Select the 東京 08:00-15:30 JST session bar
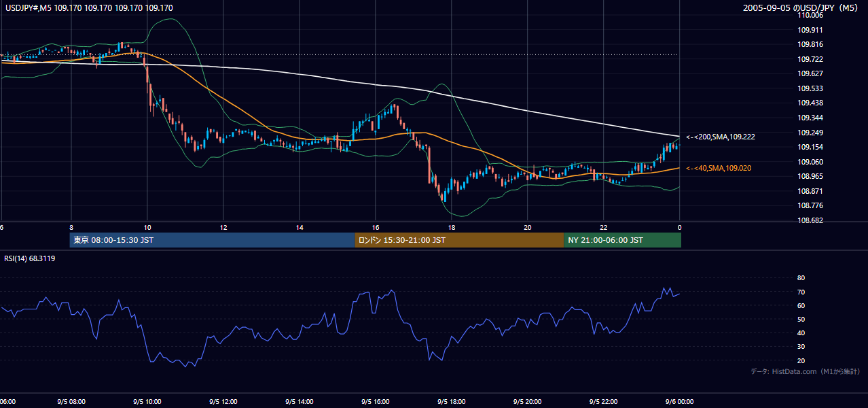 tap(213, 240)
